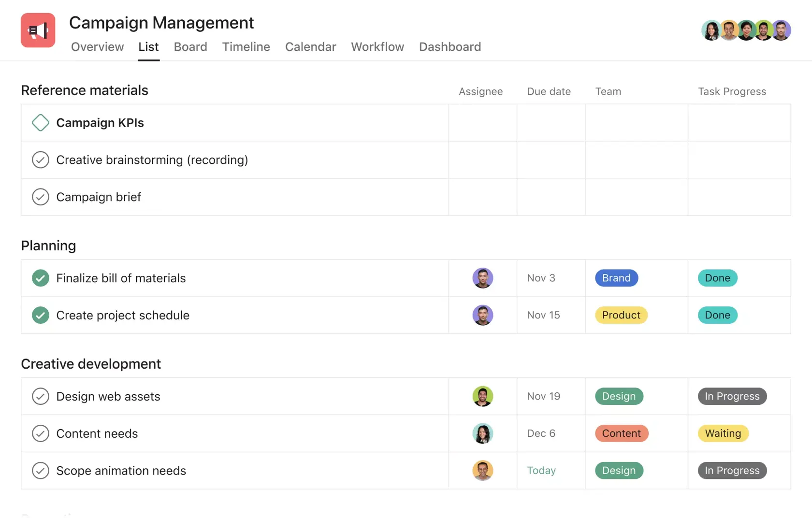The height and width of the screenshot is (518, 812).
Task: Click the Reference materials section heading
Action: click(x=85, y=90)
